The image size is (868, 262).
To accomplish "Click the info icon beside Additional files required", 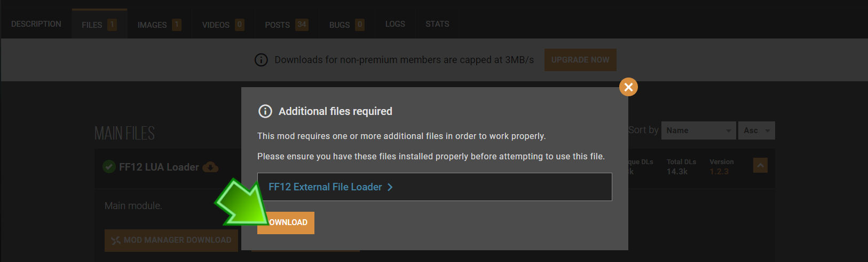I will coord(265,111).
